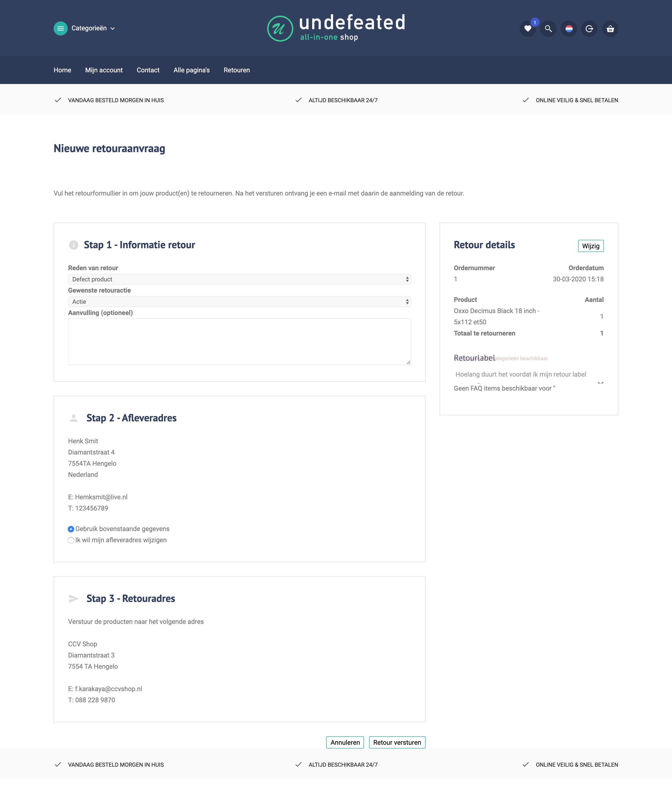Screen dimensions: 672x790
Task: Select Ik wil mijn afleveradres wijzigen option
Action: pyautogui.click(x=71, y=540)
